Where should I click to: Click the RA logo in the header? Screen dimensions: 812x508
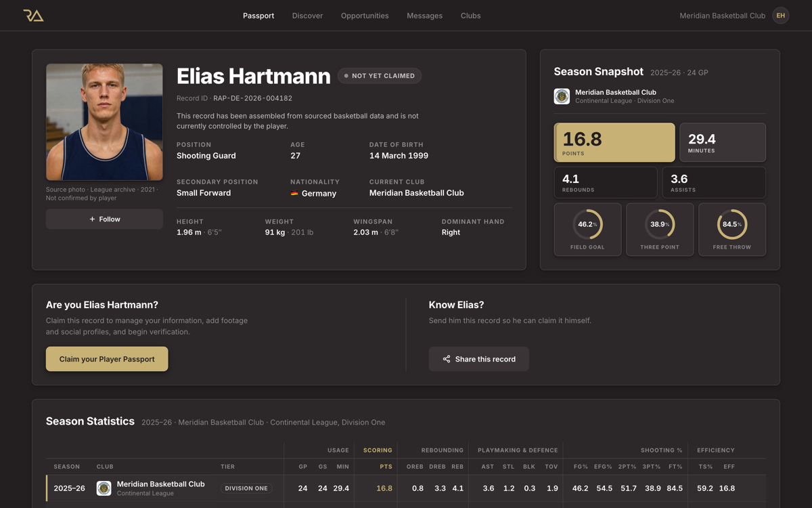click(x=33, y=15)
